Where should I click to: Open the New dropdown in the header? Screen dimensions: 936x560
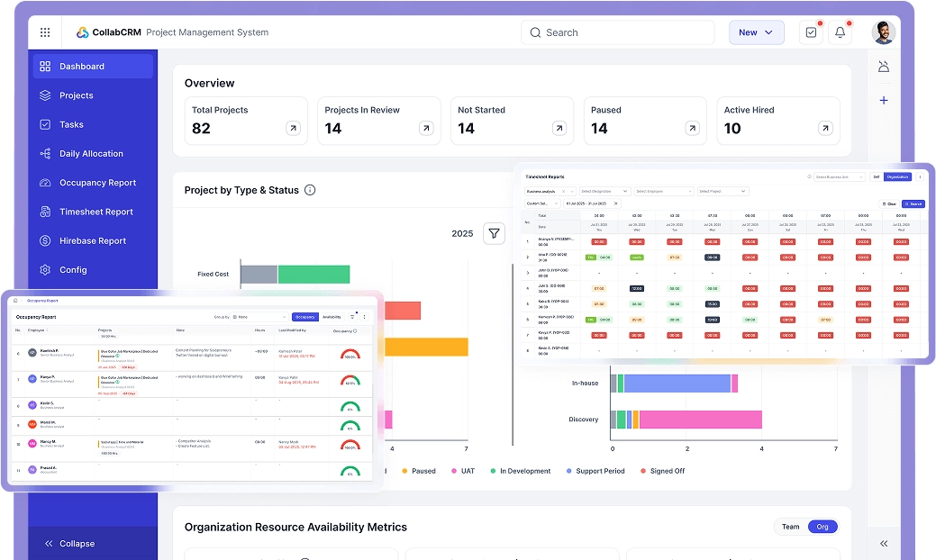pyautogui.click(x=756, y=32)
